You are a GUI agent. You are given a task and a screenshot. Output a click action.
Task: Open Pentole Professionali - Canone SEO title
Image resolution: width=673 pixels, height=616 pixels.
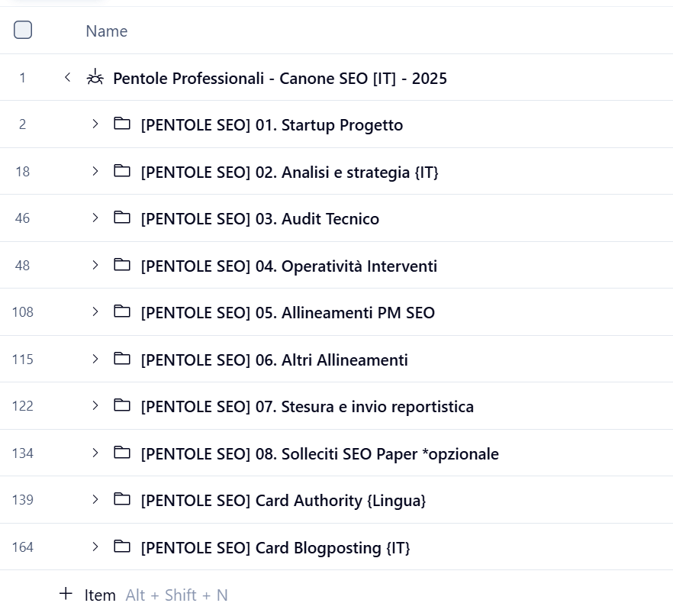tap(279, 78)
